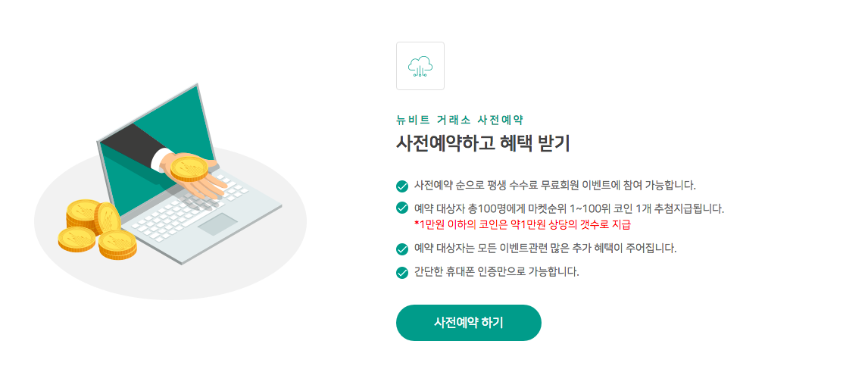Click the checkmark beside lifetime free-fee event line
868x388 pixels.
pyautogui.click(x=402, y=186)
